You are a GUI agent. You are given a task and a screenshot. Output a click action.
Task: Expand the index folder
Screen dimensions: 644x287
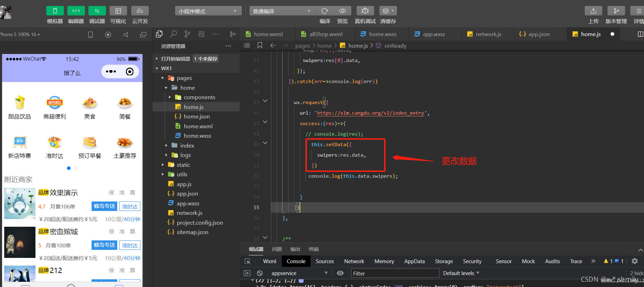tap(166, 145)
